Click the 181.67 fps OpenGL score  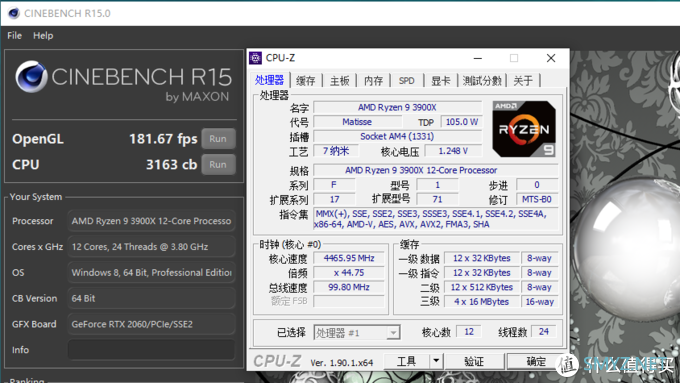[x=163, y=139]
